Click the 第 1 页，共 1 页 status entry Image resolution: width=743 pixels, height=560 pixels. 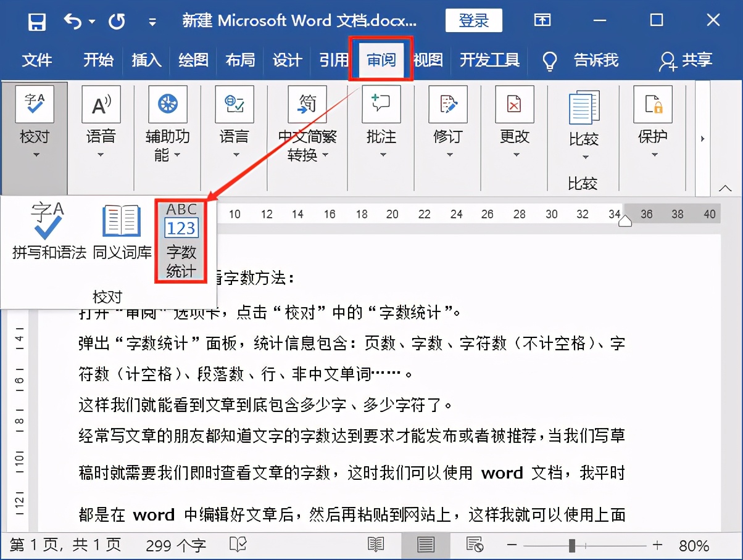coord(65,545)
